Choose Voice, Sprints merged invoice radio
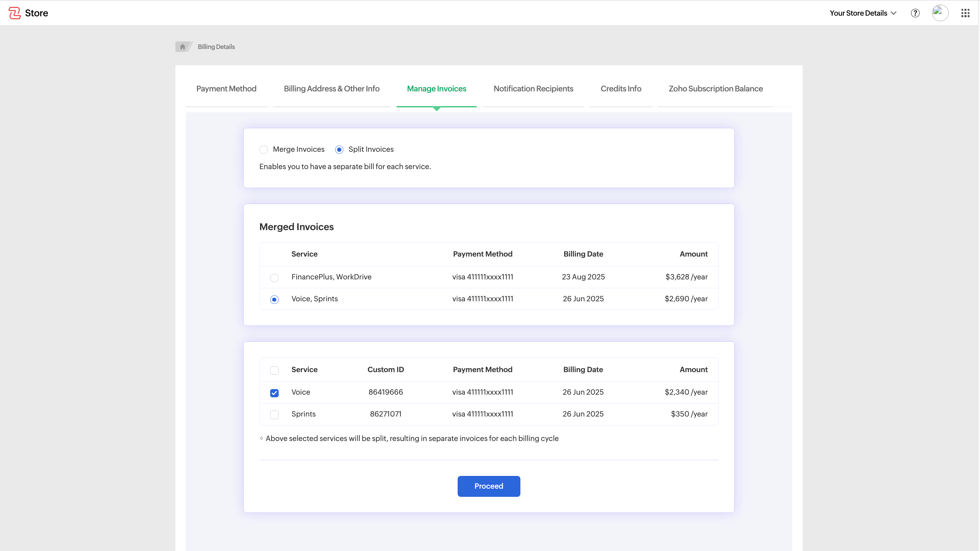980x551 pixels. point(274,300)
